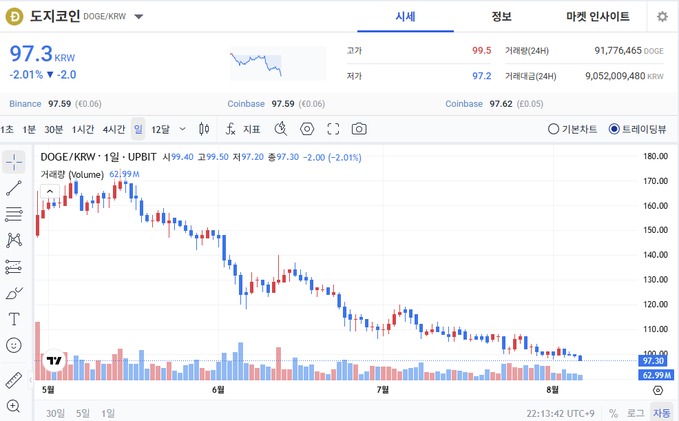679x421 pixels.
Task: Click the 62.99M volume axis label
Action: click(656, 375)
